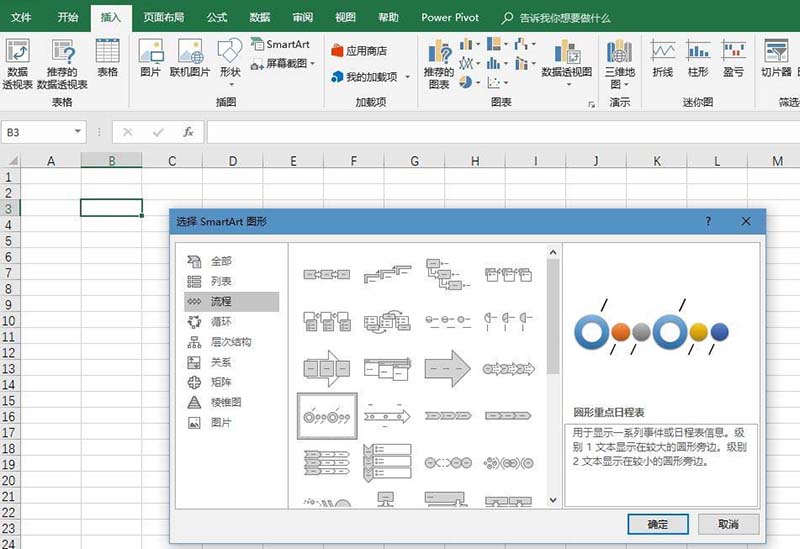The width and height of the screenshot is (800, 549).
Task: Click the dialog help question mark
Action: pyautogui.click(x=708, y=221)
